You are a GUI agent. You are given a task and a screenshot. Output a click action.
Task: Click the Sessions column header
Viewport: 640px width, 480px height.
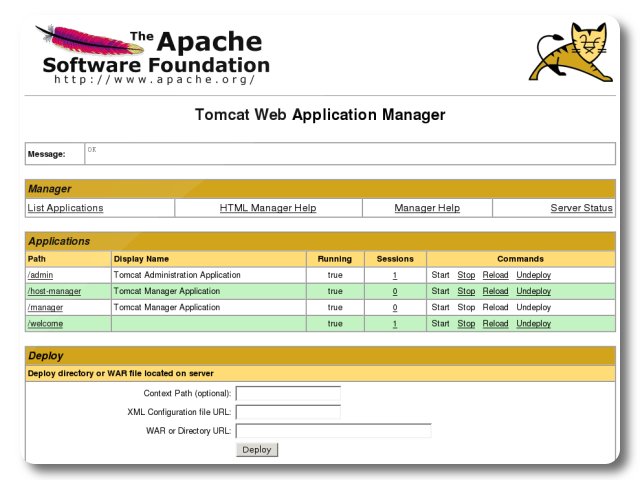pyautogui.click(x=395, y=259)
